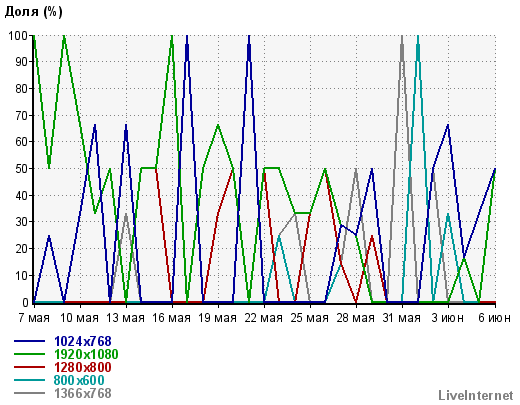Click the 50 value on the y-axis
The image size is (520, 405).
[22, 169]
